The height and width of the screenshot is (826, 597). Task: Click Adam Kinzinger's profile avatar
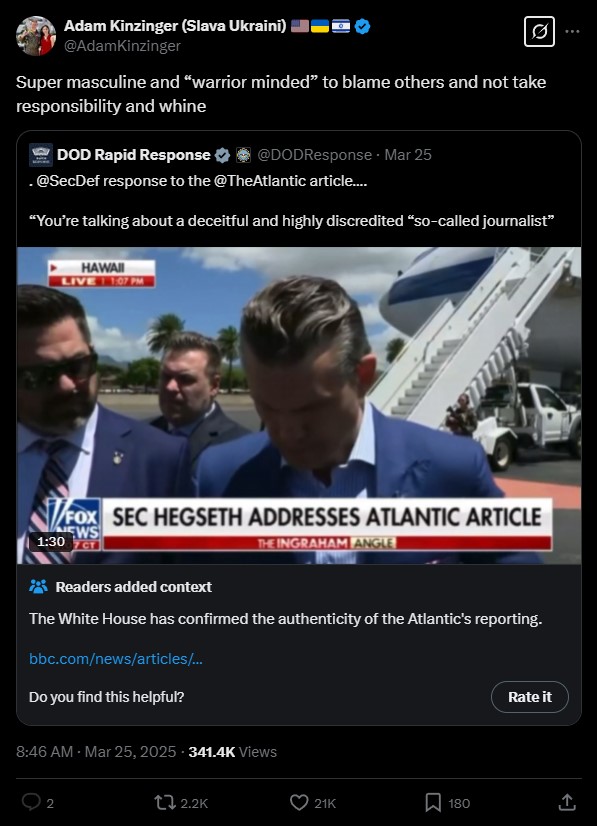[35, 35]
